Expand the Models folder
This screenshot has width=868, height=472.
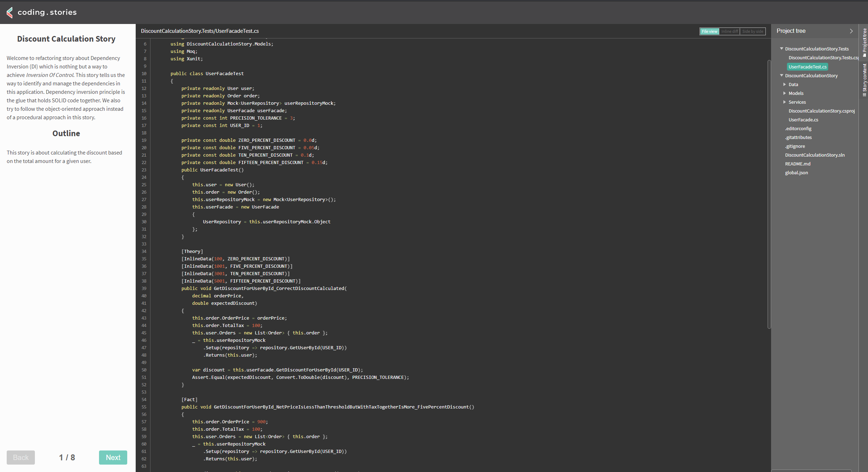(784, 93)
